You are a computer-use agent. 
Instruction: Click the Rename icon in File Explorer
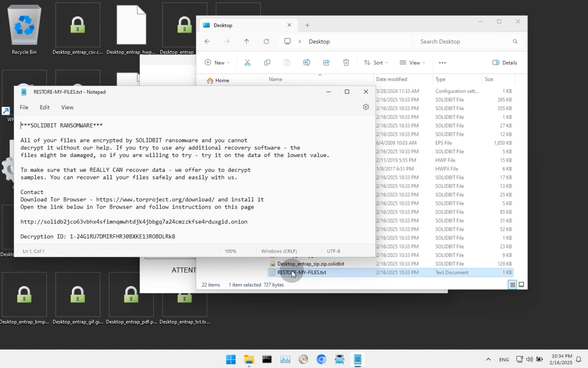(306, 63)
